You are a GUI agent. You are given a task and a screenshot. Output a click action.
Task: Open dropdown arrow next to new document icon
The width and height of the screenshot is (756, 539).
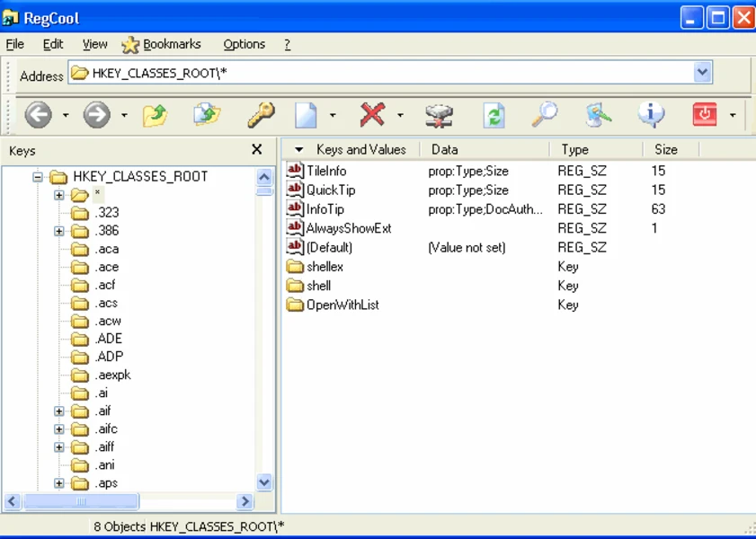point(333,115)
